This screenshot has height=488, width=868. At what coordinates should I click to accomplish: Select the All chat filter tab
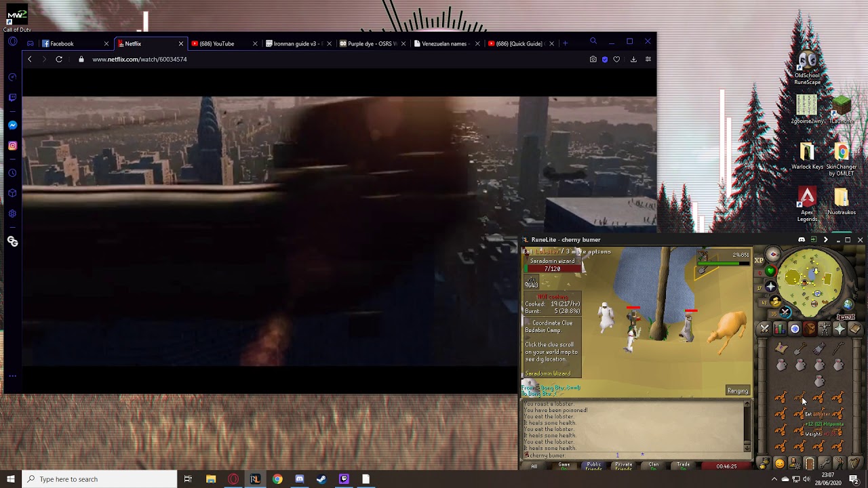pyautogui.click(x=534, y=466)
